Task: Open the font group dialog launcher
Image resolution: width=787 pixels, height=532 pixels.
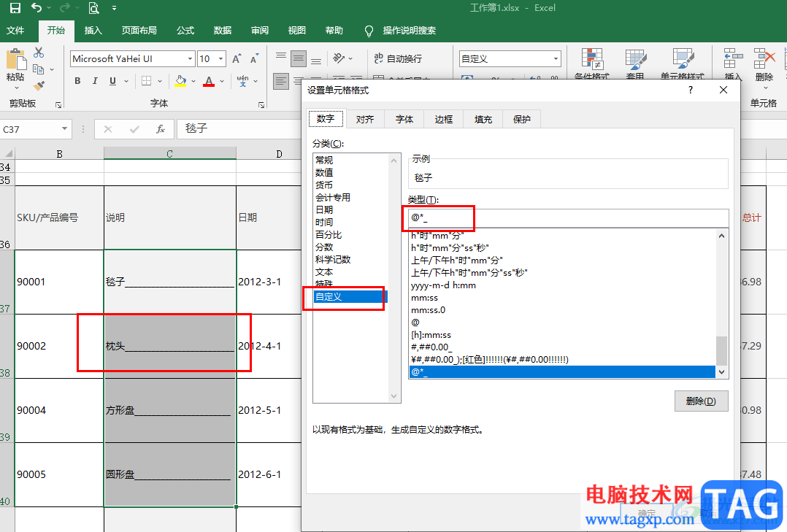Action: click(x=261, y=105)
